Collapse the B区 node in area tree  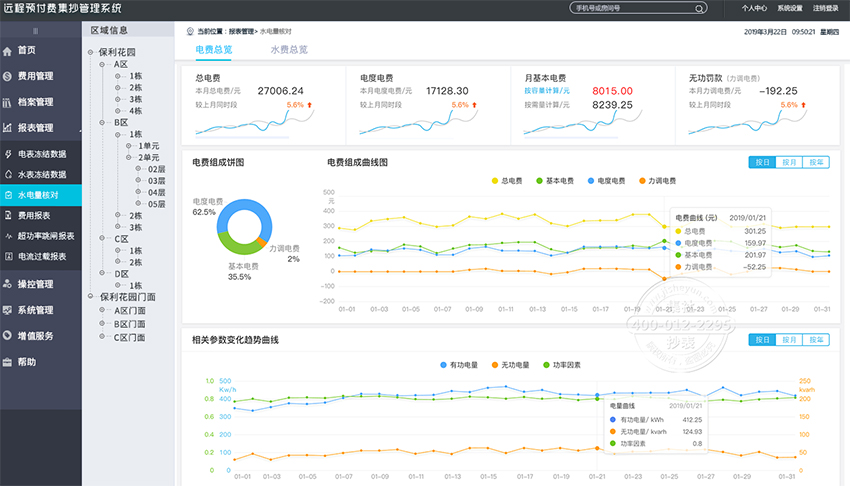pyautogui.click(x=106, y=122)
